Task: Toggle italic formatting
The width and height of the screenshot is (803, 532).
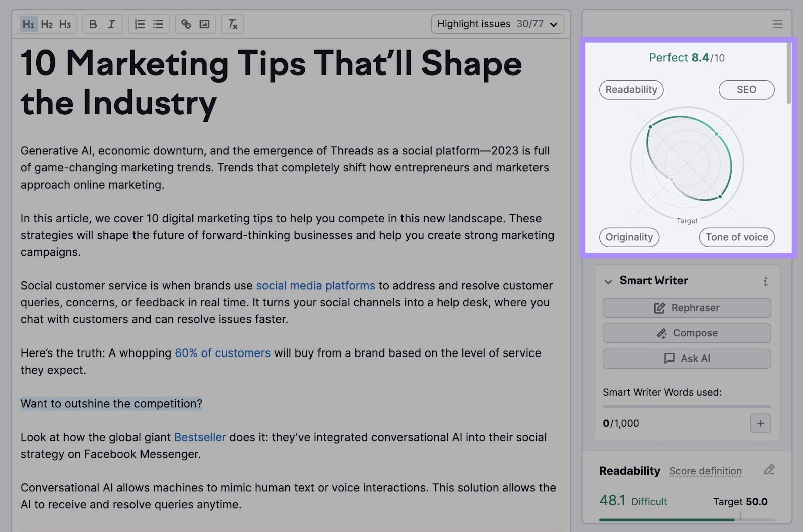Action: [111, 24]
